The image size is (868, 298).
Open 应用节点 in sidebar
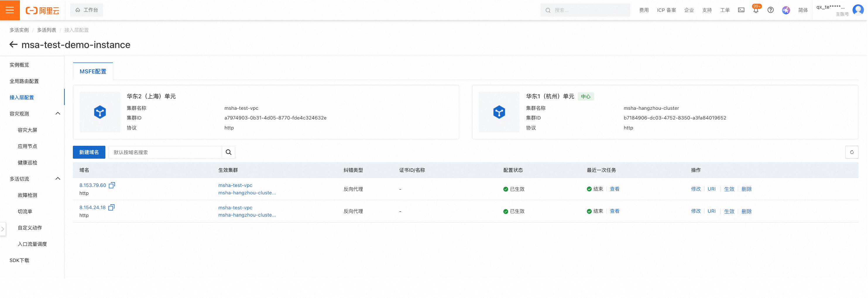coord(27,146)
